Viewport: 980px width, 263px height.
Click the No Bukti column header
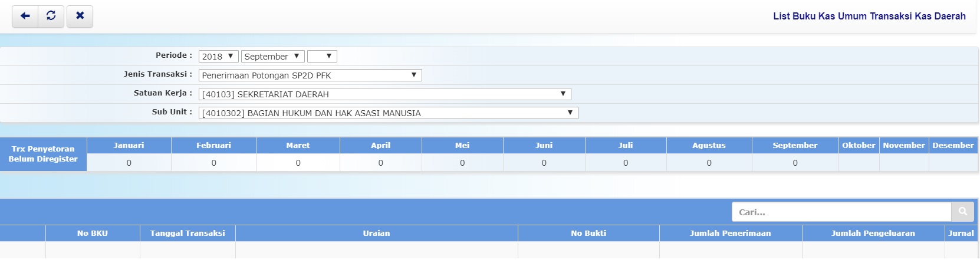point(588,234)
